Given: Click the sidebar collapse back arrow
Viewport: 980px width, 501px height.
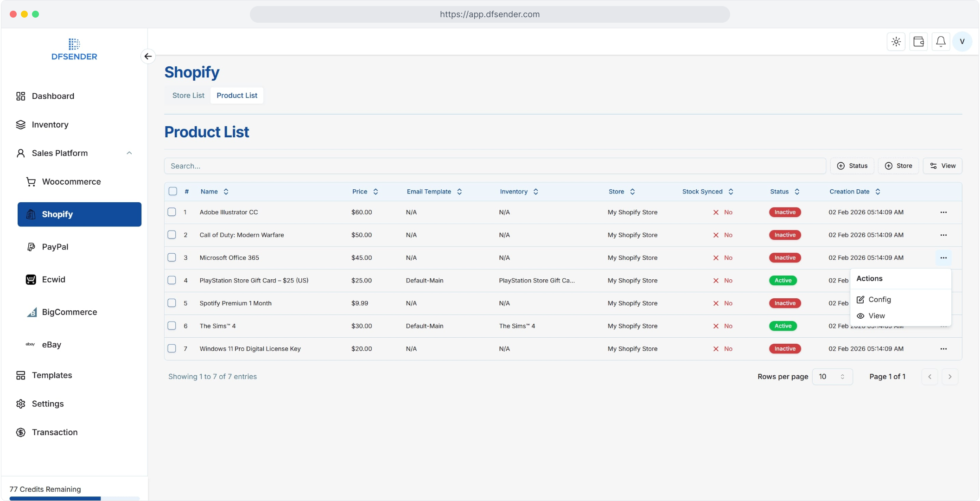Looking at the screenshot, I should (x=148, y=56).
